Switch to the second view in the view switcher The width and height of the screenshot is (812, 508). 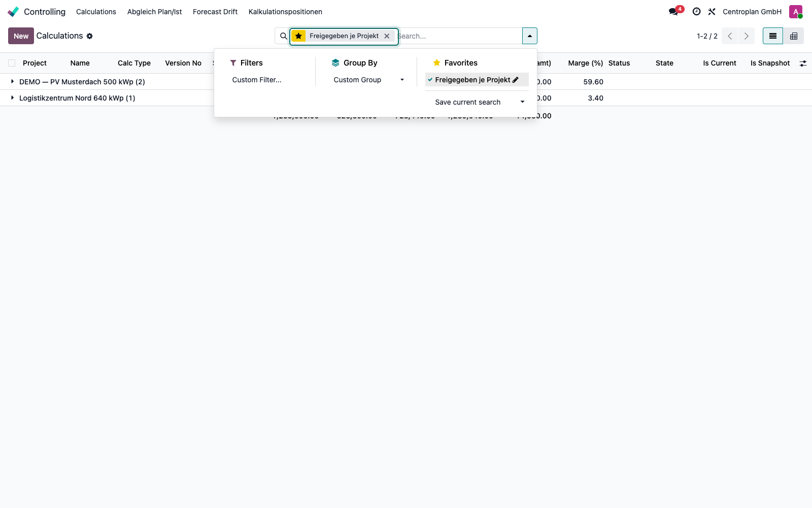(x=794, y=36)
